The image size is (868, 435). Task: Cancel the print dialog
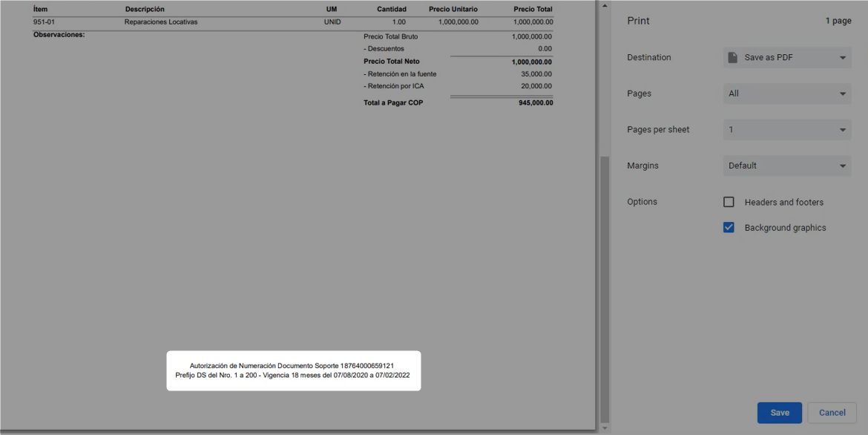832,413
